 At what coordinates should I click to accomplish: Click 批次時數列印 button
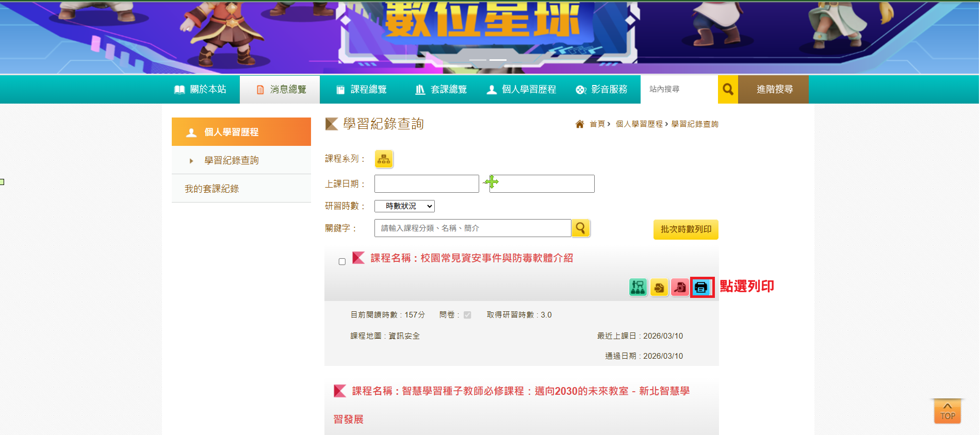click(x=685, y=229)
